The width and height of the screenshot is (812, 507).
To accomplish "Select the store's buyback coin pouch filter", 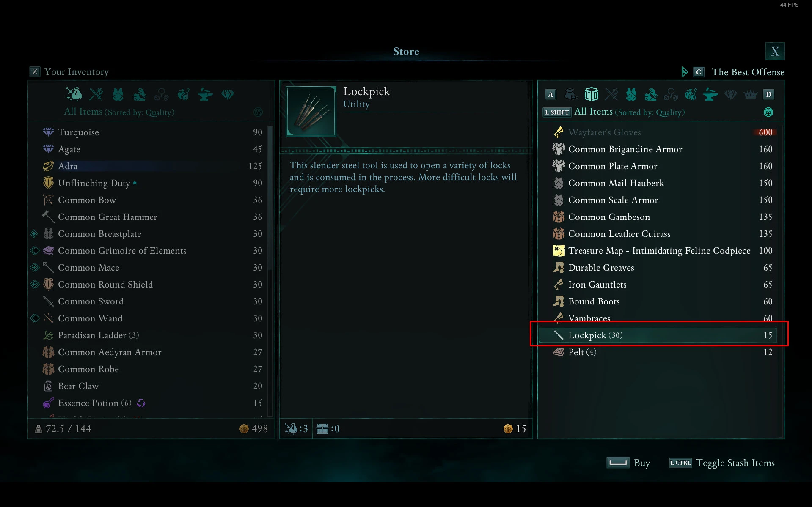I will [571, 94].
